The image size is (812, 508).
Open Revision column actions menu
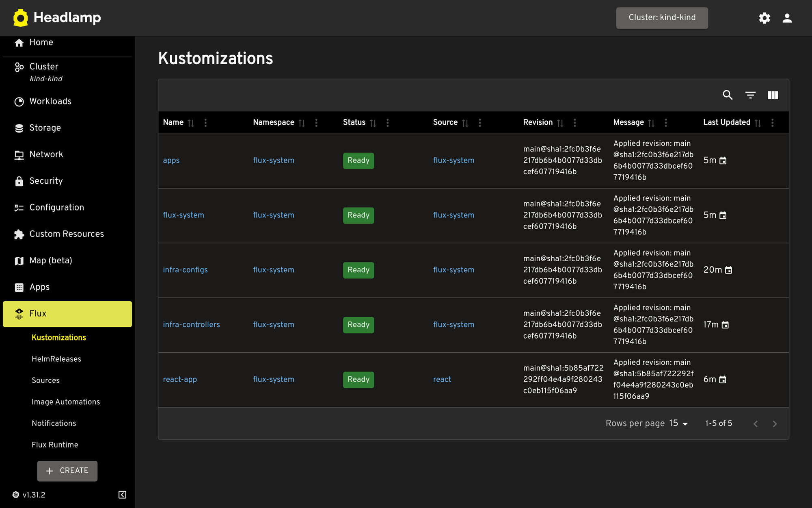pyautogui.click(x=575, y=123)
